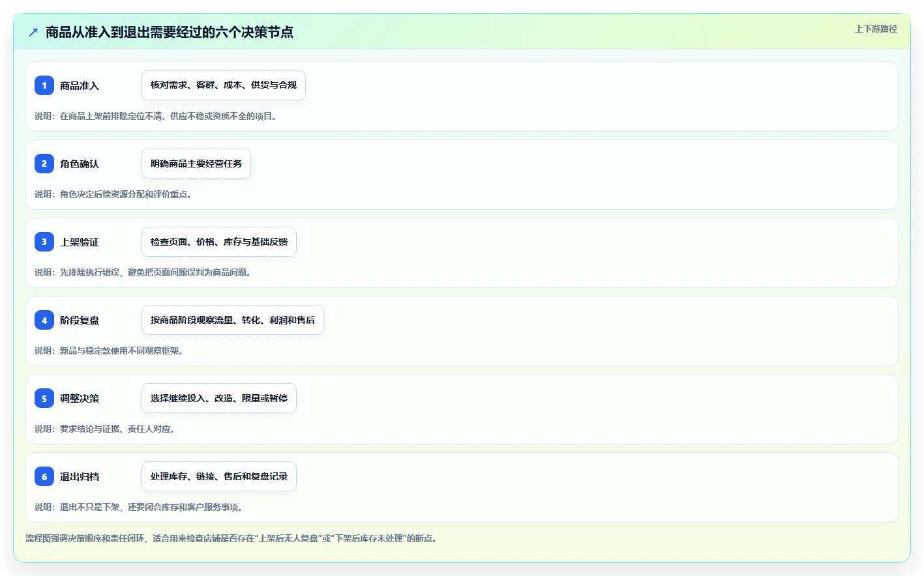Image resolution: width=924 pixels, height=576 pixels.
Task: Click the 明确商品主要经营任务 box
Action: pyautogui.click(x=196, y=164)
